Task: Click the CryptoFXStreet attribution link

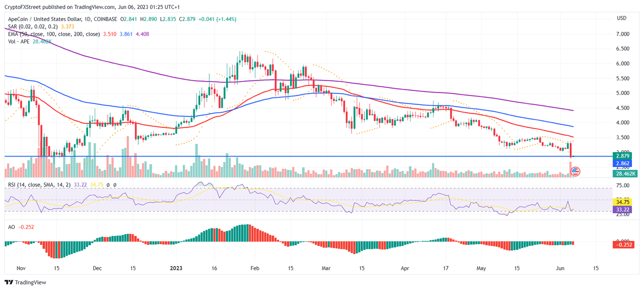Action: [22, 6]
